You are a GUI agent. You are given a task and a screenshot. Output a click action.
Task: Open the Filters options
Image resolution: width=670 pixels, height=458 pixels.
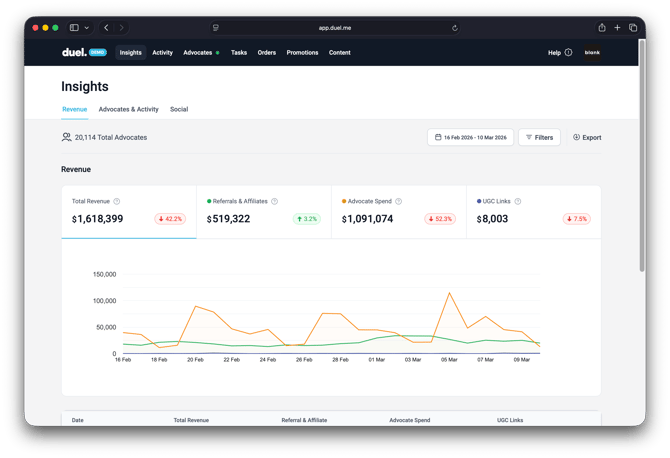tap(539, 138)
